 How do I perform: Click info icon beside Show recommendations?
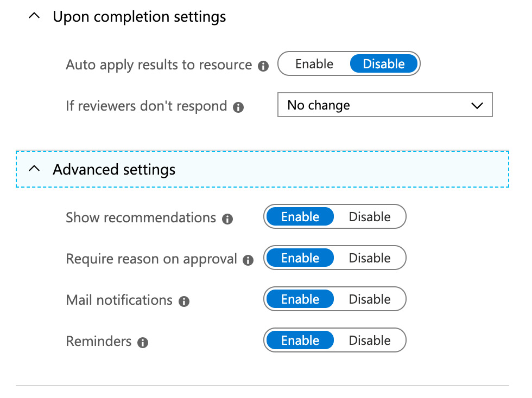[x=228, y=219]
